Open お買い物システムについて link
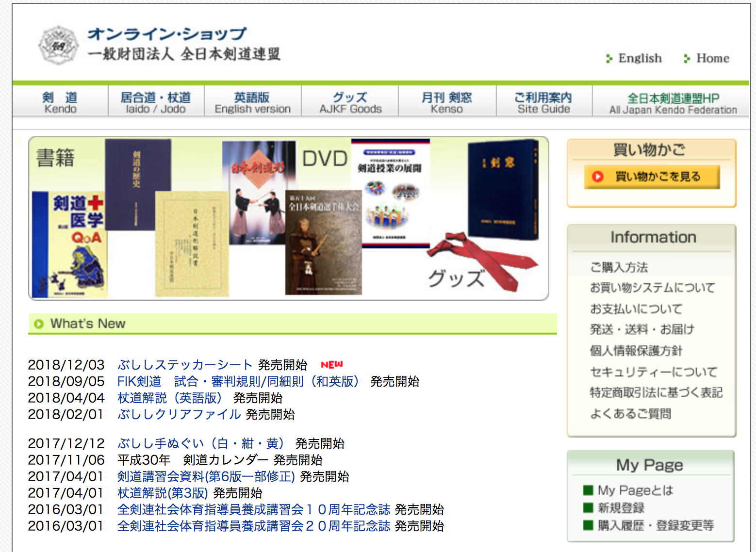This screenshot has width=756, height=552. tap(652, 288)
